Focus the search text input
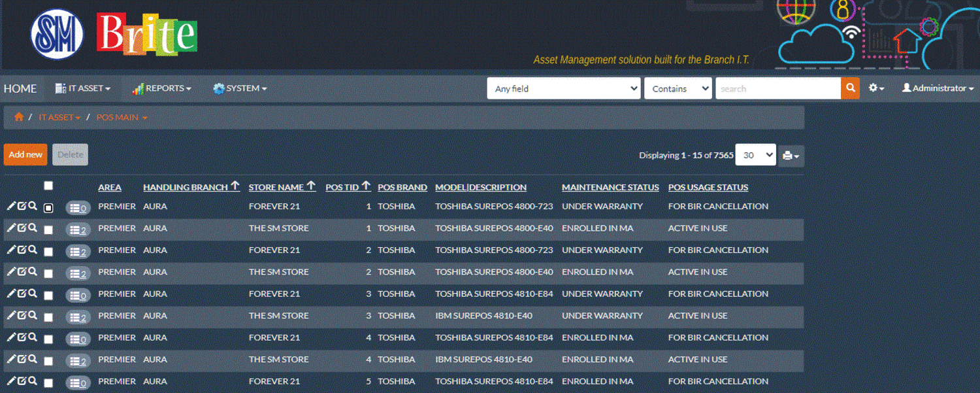The height and width of the screenshot is (393, 980). (x=778, y=88)
